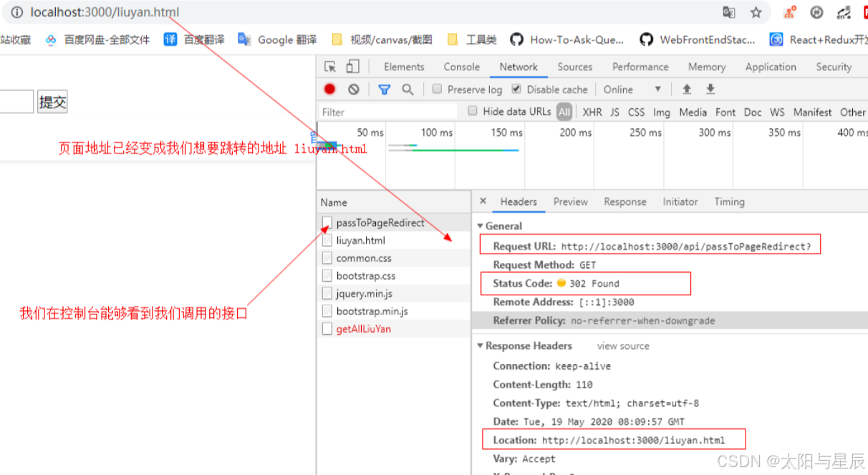Filter requests by Media type
Screen dimensions: 868x475
click(693, 112)
